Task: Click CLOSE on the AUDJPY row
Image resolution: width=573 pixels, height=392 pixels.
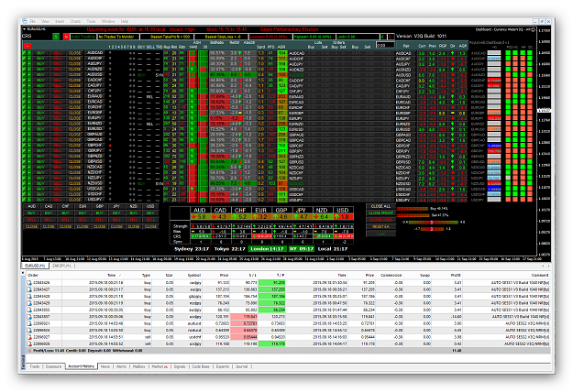Action: [74, 63]
